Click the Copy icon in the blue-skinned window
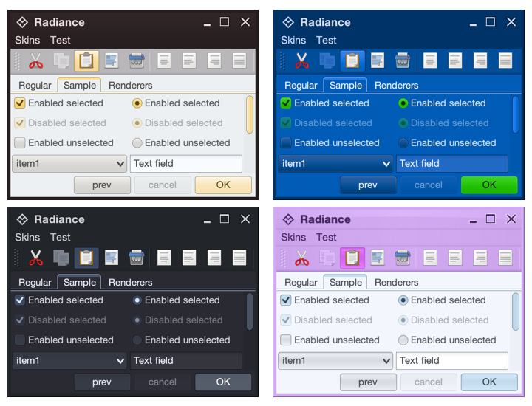 point(327,61)
